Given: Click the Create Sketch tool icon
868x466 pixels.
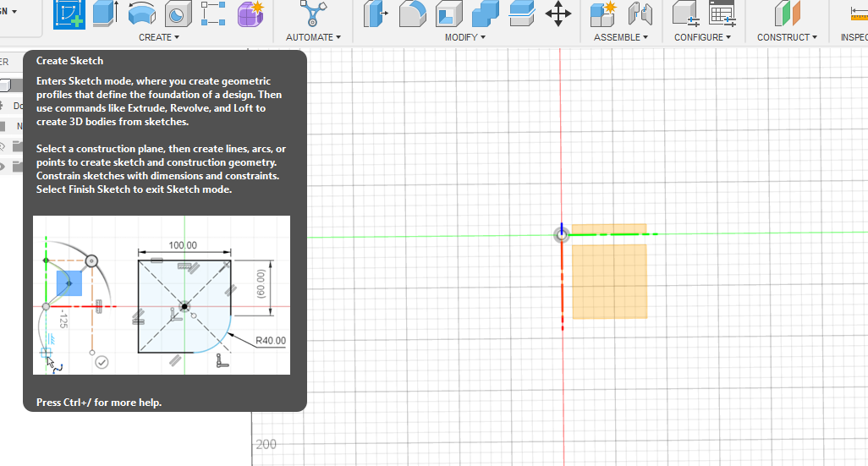Looking at the screenshot, I should click(x=69, y=14).
